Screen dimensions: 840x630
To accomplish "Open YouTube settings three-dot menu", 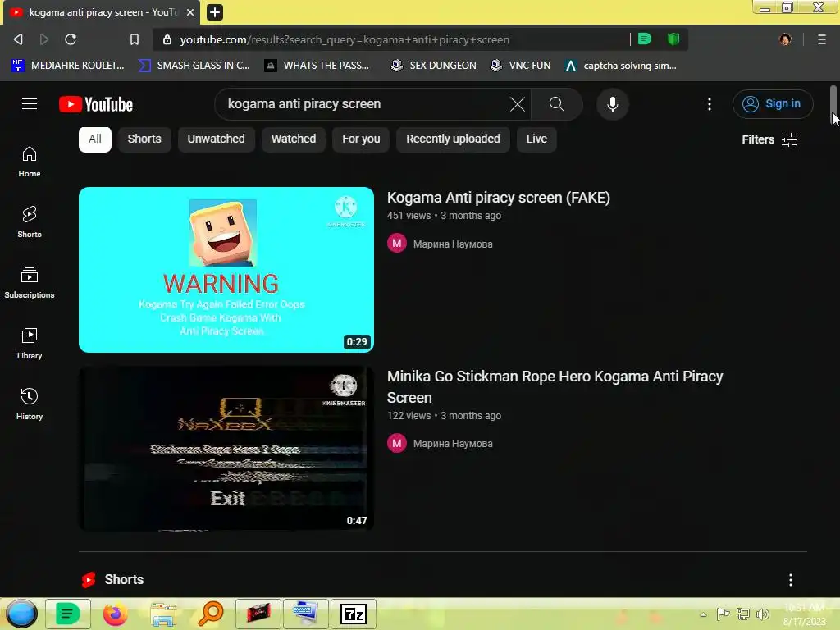I will click(710, 104).
